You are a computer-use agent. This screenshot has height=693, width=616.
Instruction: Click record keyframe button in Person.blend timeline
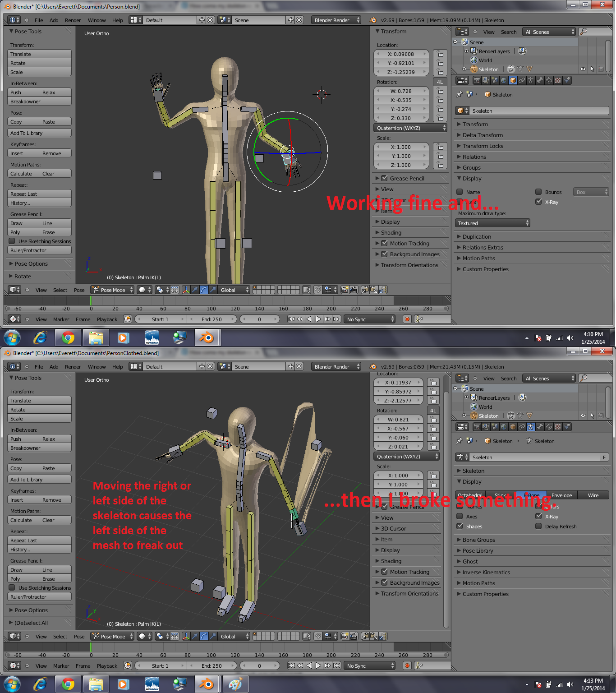pyautogui.click(x=407, y=319)
